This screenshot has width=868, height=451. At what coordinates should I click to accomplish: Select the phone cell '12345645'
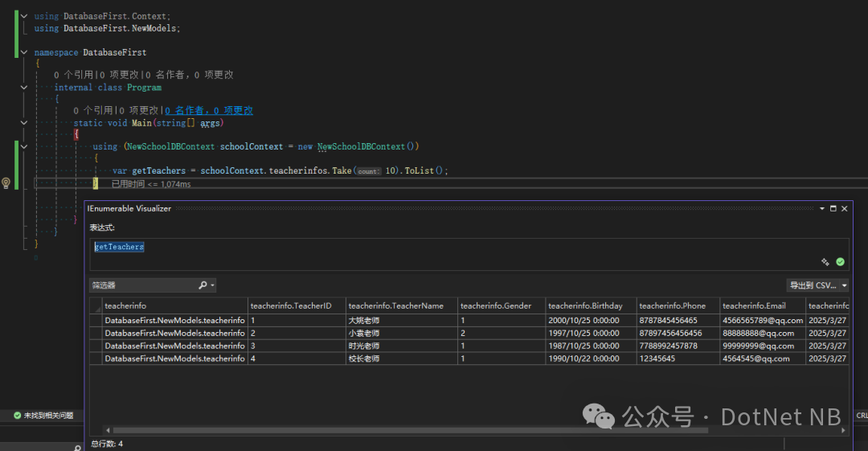pyautogui.click(x=678, y=359)
